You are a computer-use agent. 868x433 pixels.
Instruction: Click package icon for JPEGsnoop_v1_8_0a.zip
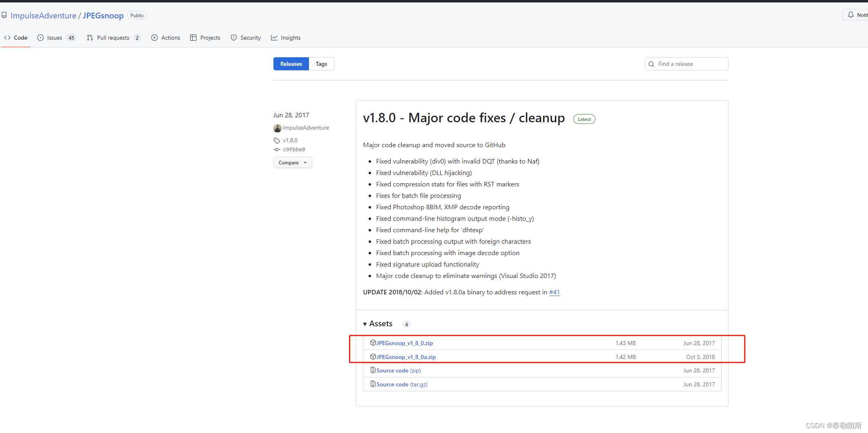373,357
